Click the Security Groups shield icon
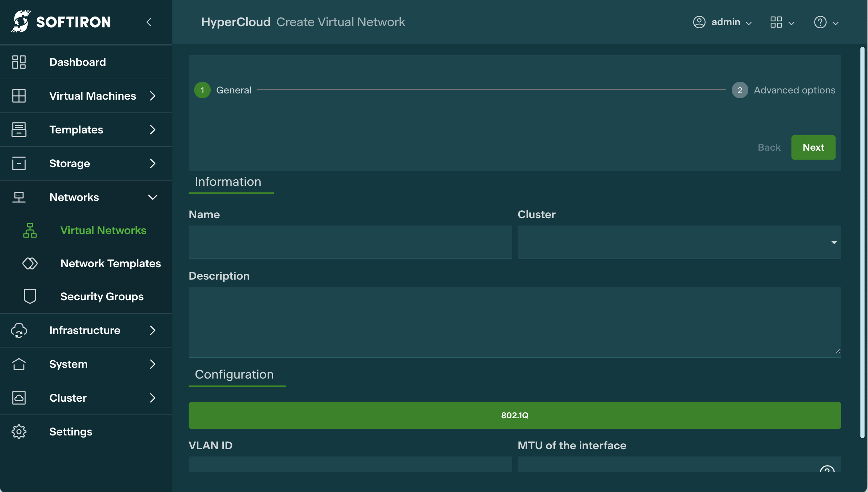868x492 pixels. [30, 297]
